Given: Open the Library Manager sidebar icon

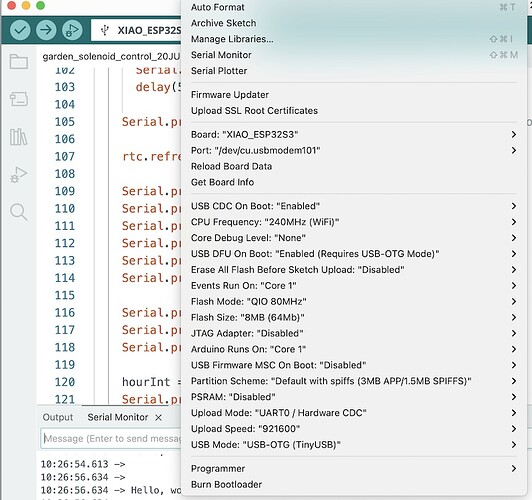Looking at the screenshot, I should pos(18,137).
